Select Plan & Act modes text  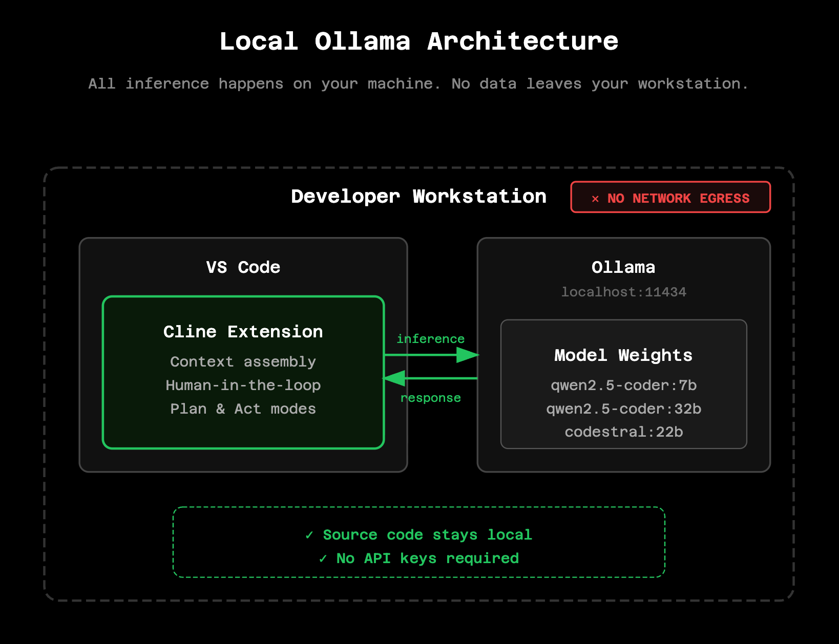pyautogui.click(x=243, y=409)
